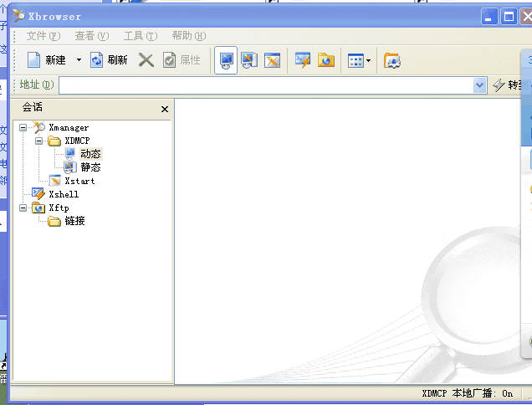Open Properties (属性) in the toolbar
The width and height of the screenshot is (532, 405).
coord(182,60)
